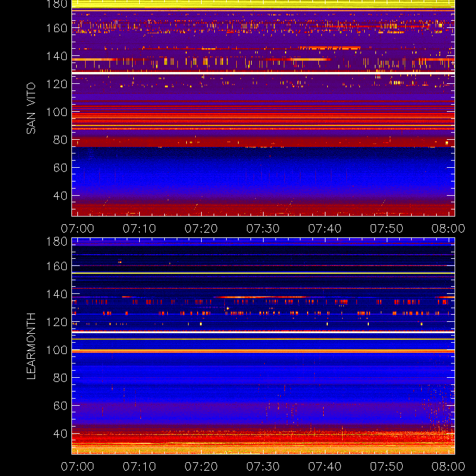This screenshot has height=476, width=476.
Task: Click 08:00 on the San Vito time axis
Action: 449,228
